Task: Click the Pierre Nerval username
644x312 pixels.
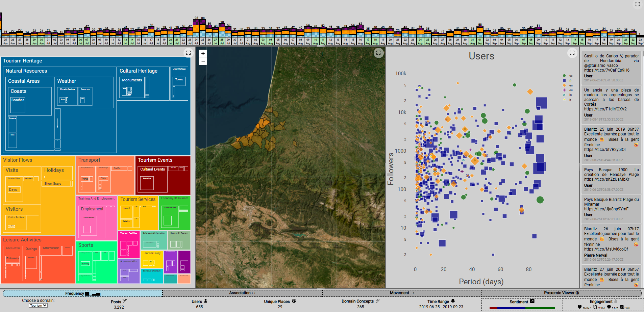Action: pos(596,255)
